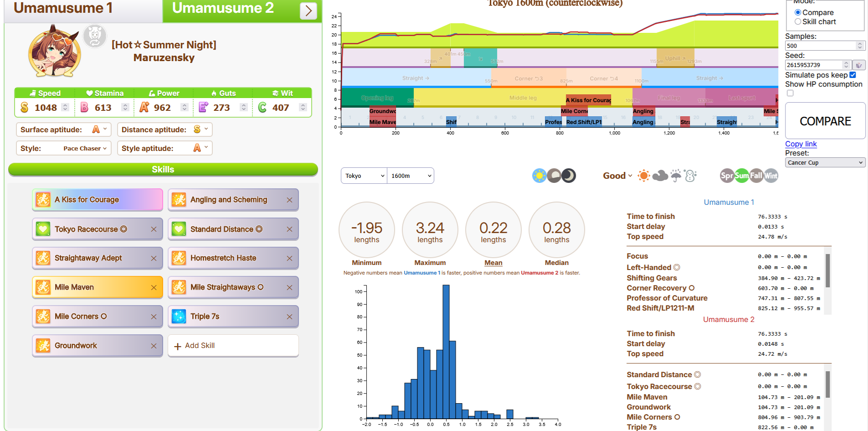Click the Copy link hyperlink

[801, 144]
